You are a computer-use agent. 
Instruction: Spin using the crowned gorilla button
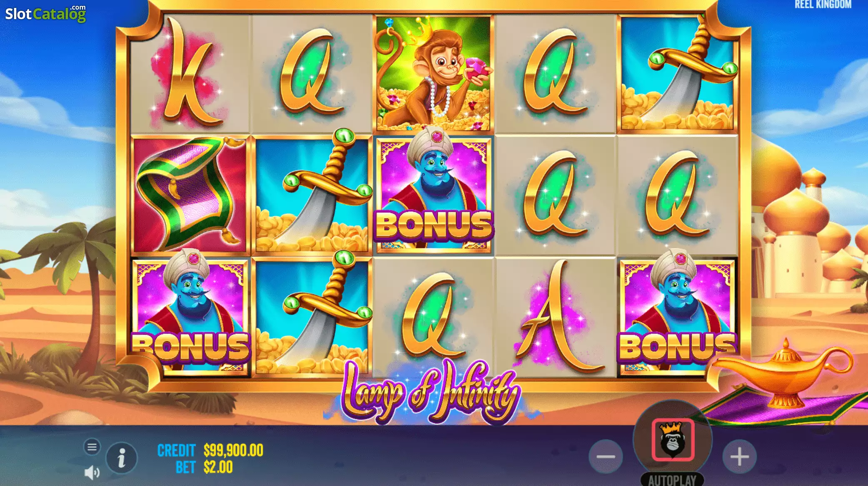(673, 440)
